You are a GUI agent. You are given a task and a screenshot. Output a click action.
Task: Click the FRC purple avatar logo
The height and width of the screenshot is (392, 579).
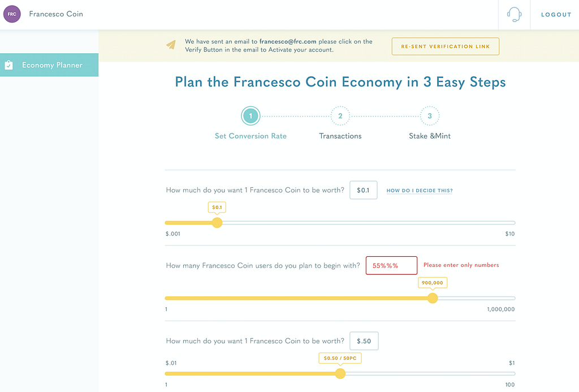coord(12,14)
